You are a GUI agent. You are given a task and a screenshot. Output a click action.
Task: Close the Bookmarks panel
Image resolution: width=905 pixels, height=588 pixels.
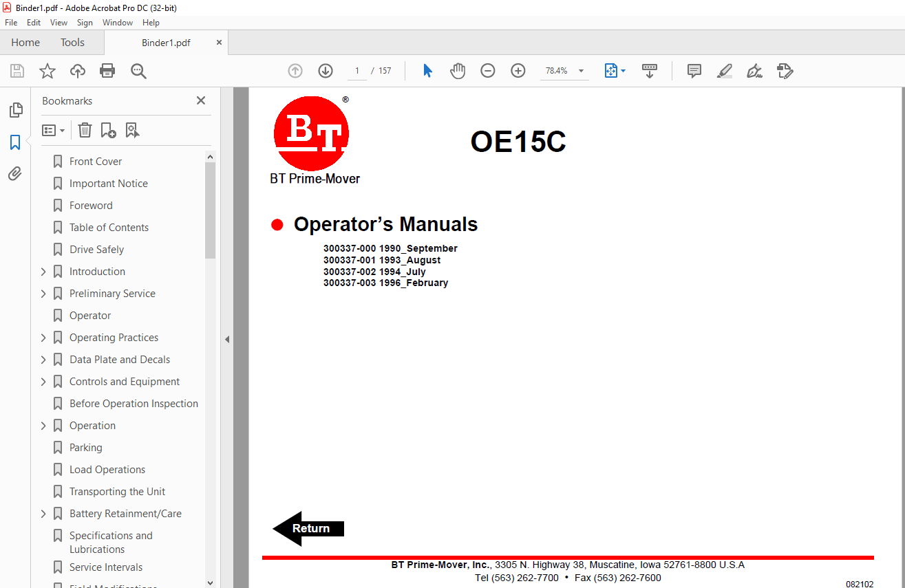[201, 100]
